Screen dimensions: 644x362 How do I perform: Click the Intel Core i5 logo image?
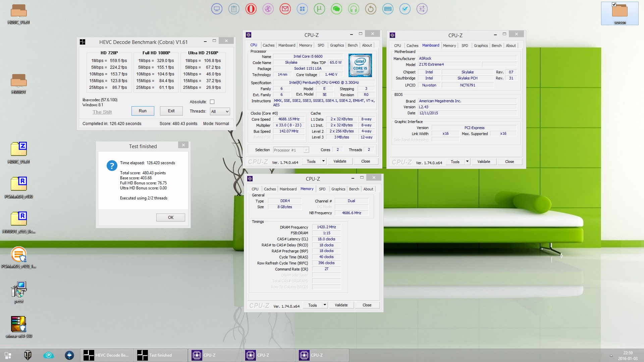360,65
